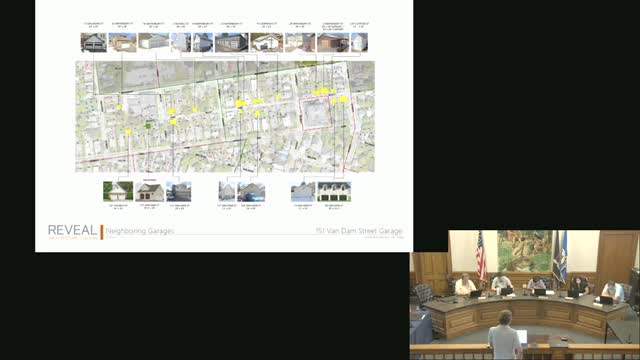Select the brown-door brick garage photo
The image size is (640, 360).
[333, 43]
